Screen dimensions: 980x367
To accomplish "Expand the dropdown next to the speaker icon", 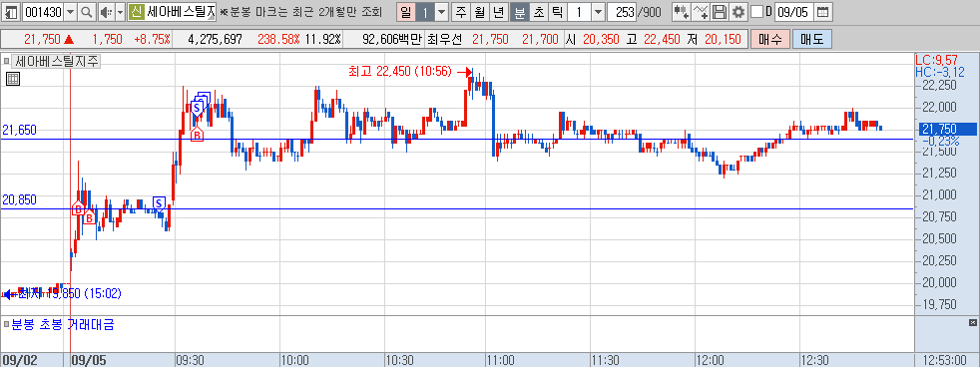I will [120, 11].
